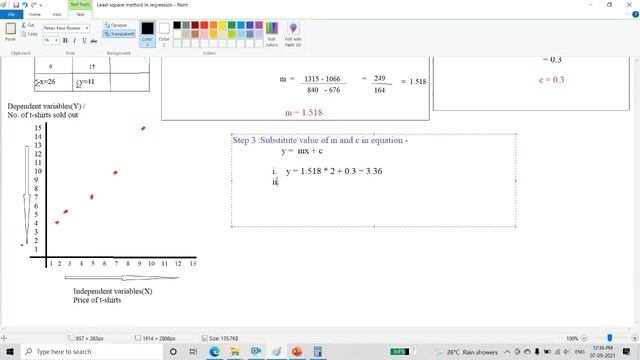Click the zoom out minus button
This screenshot has height=360, width=640.
(x=584, y=338)
